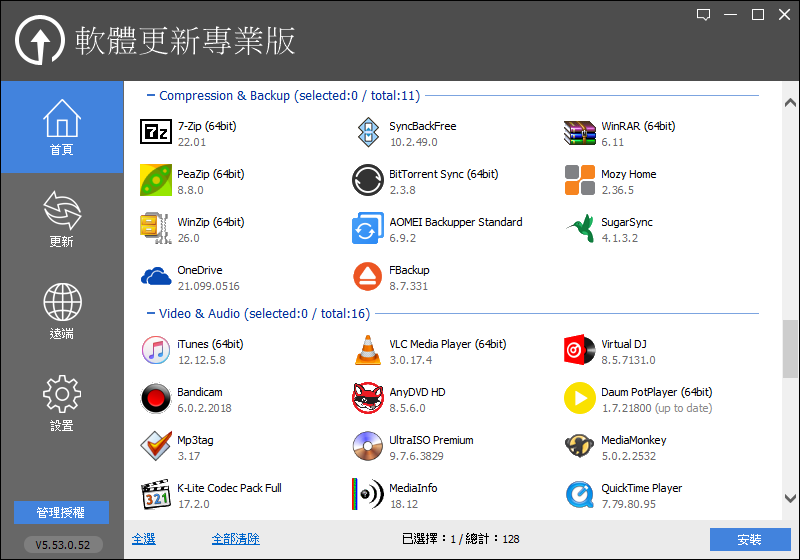This screenshot has width=800, height=560.
Task: Select the AOMEI Backupper Standard icon
Action: (368, 228)
